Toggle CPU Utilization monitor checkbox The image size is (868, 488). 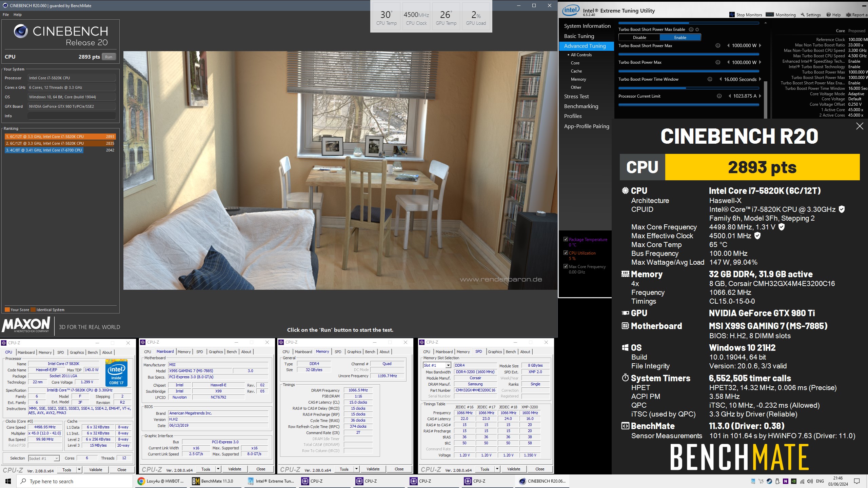coord(566,253)
